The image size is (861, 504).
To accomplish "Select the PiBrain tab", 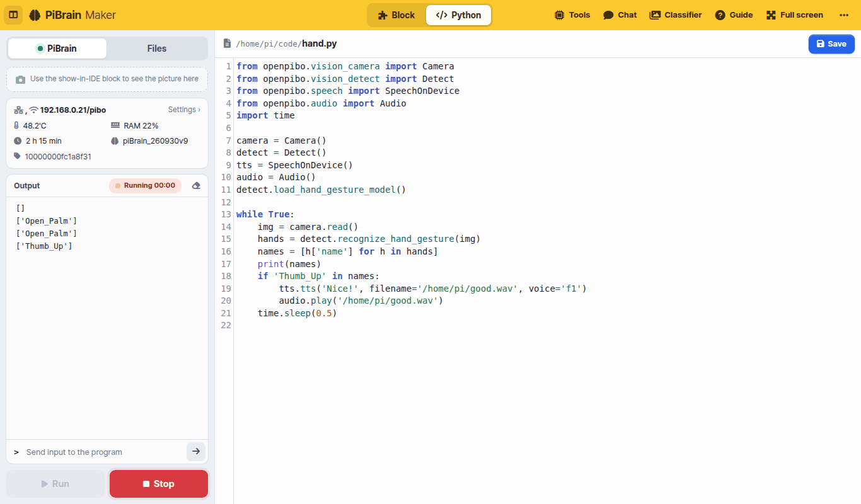I will [57, 49].
